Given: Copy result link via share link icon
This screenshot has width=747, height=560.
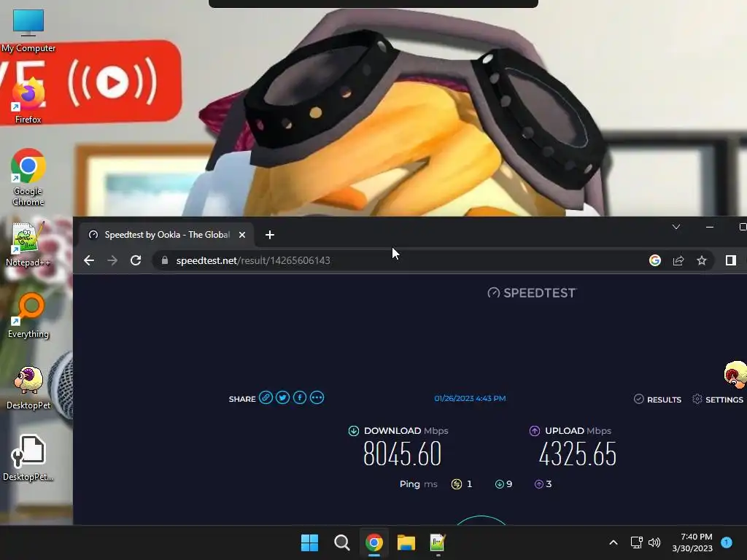Looking at the screenshot, I should pos(266,397).
